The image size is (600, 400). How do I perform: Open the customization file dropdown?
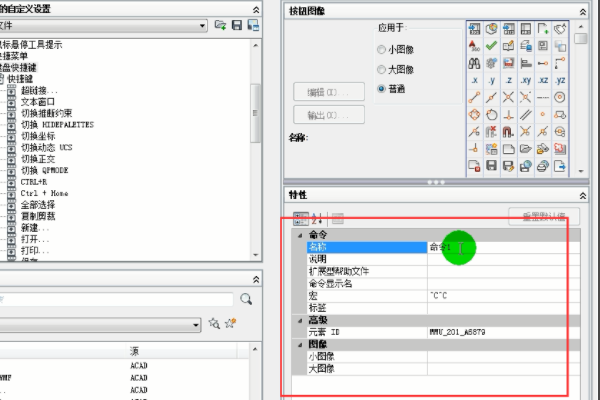[202, 26]
